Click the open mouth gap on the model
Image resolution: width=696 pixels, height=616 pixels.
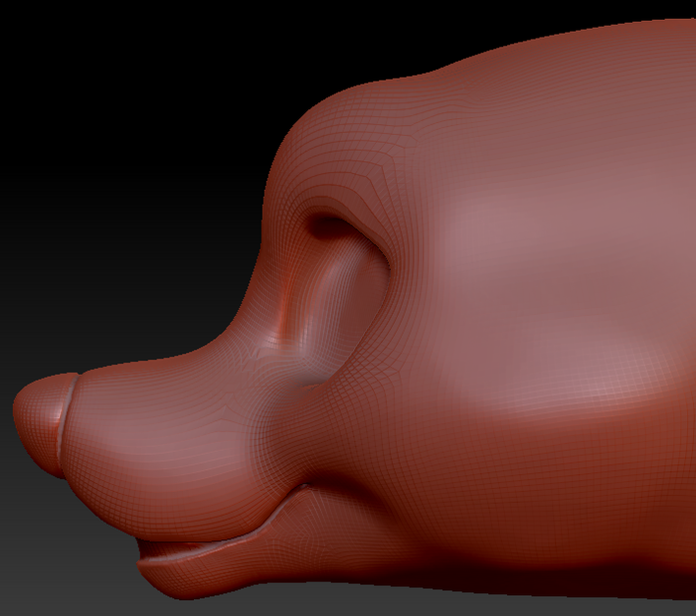tap(178, 549)
